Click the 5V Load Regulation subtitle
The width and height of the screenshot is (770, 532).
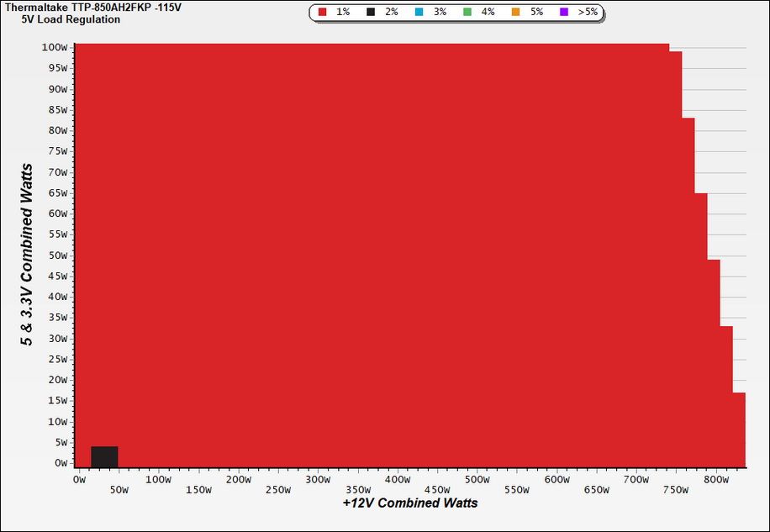tap(71, 19)
